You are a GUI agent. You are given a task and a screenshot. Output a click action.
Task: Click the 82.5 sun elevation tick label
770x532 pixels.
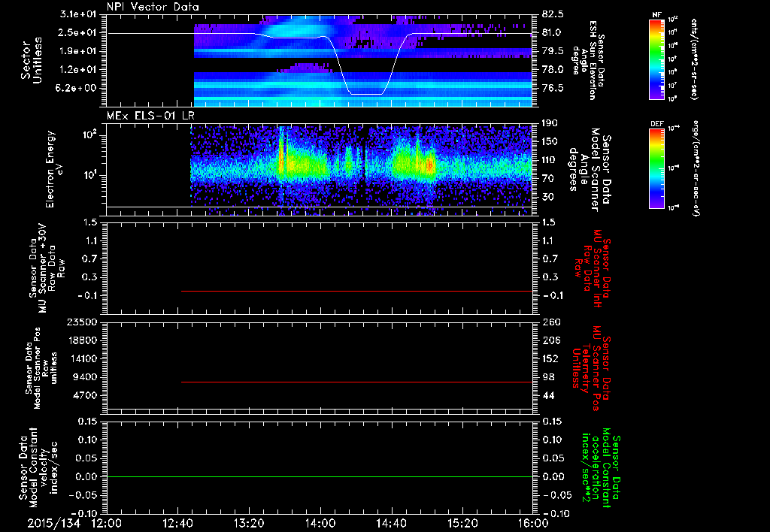click(x=553, y=14)
